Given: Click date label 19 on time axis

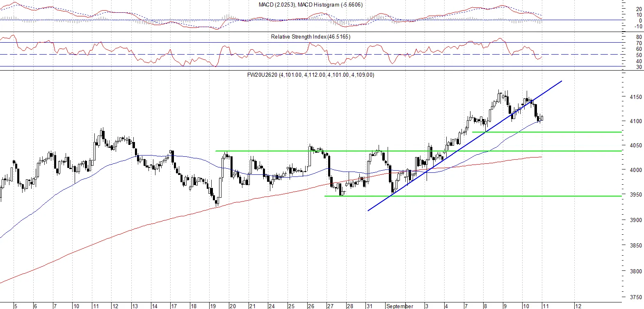Looking at the screenshot, I should click(213, 306).
